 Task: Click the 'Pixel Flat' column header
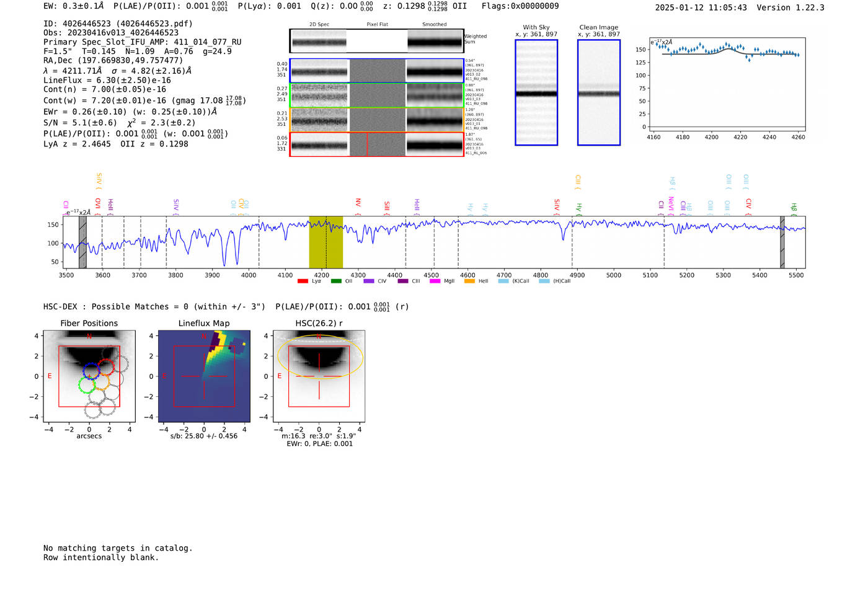pos(377,25)
